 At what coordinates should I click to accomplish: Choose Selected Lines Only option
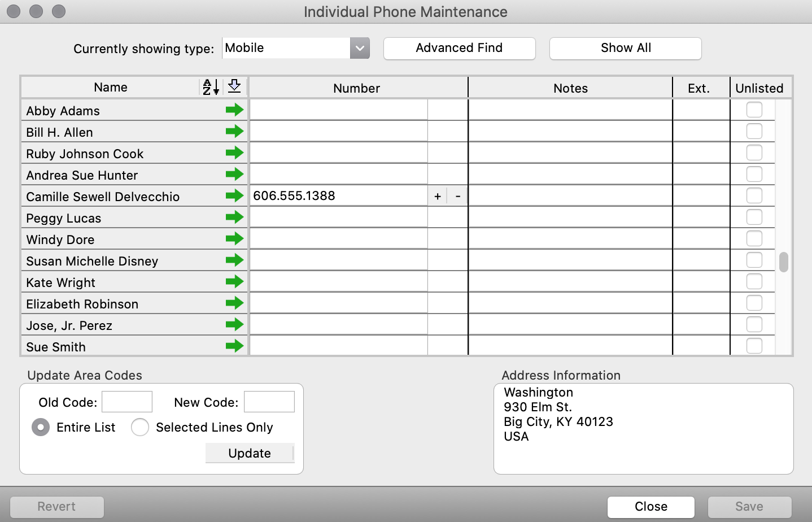(140, 427)
